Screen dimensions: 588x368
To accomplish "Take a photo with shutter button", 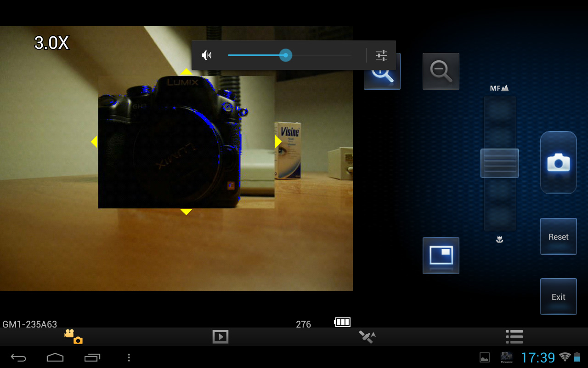I will (559, 162).
